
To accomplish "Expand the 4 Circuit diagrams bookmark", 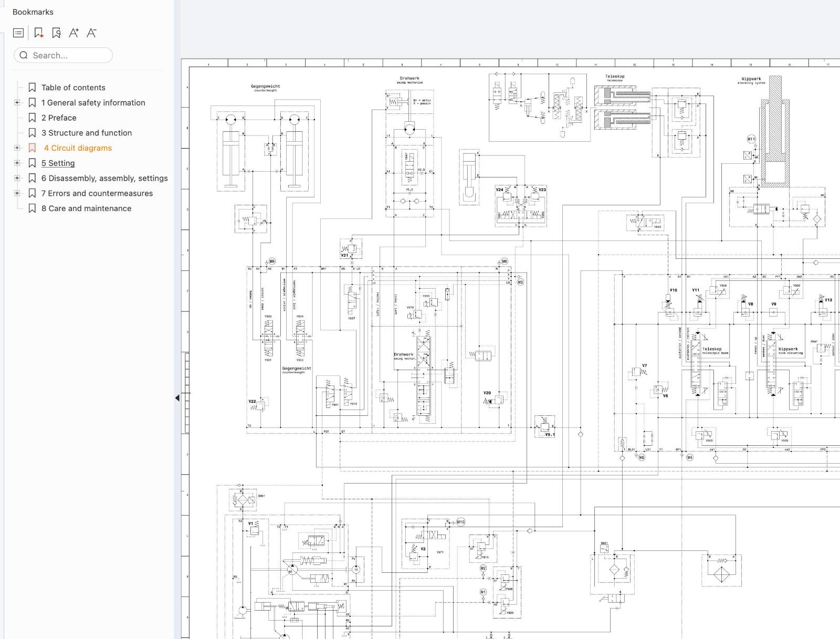I will click(17, 148).
